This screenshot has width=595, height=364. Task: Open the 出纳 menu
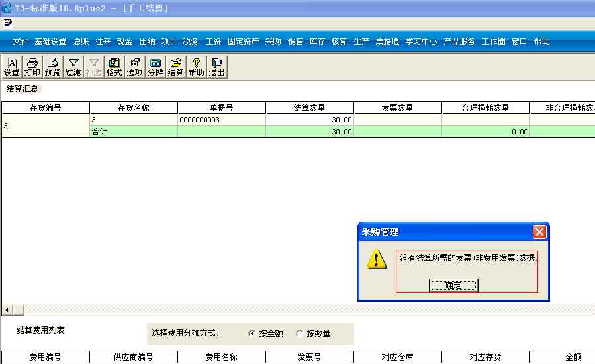pos(147,42)
